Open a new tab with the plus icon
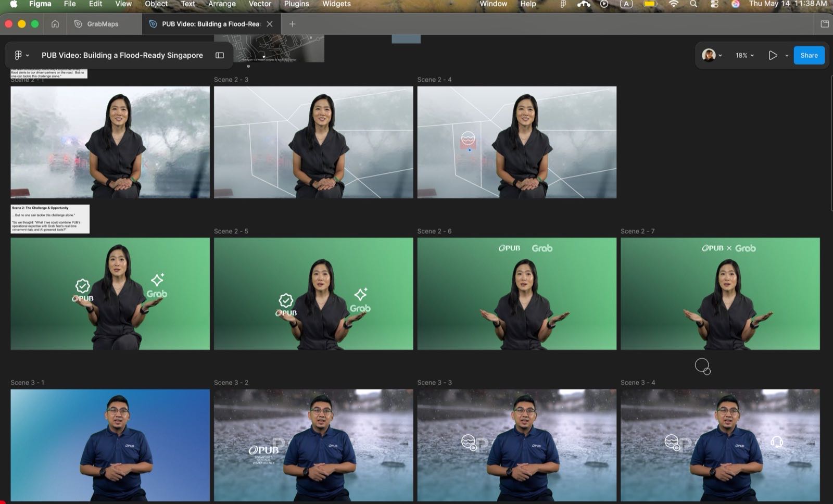The height and width of the screenshot is (504, 833). 292,24
